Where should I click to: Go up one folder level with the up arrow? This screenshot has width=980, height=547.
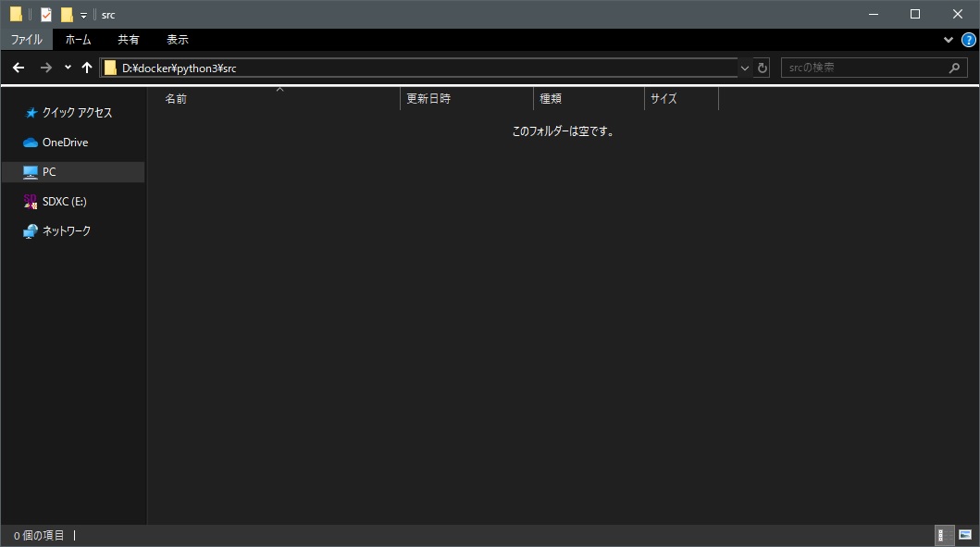pyautogui.click(x=86, y=67)
